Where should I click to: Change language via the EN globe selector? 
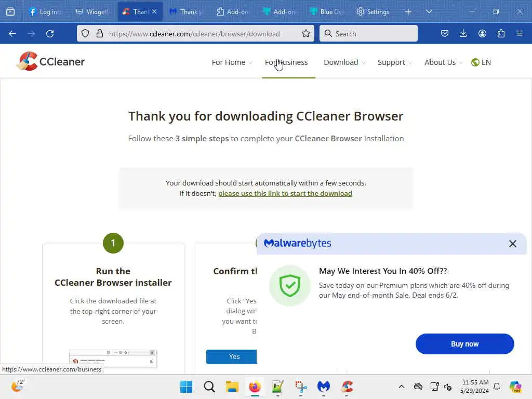pyautogui.click(x=481, y=62)
